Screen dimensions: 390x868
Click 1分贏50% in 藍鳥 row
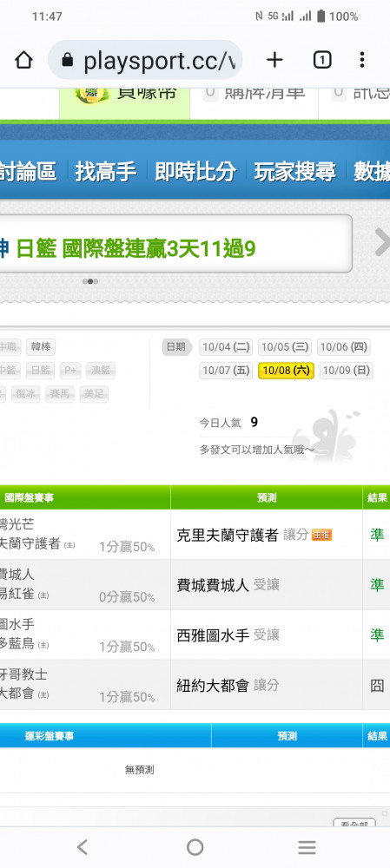tap(127, 648)
